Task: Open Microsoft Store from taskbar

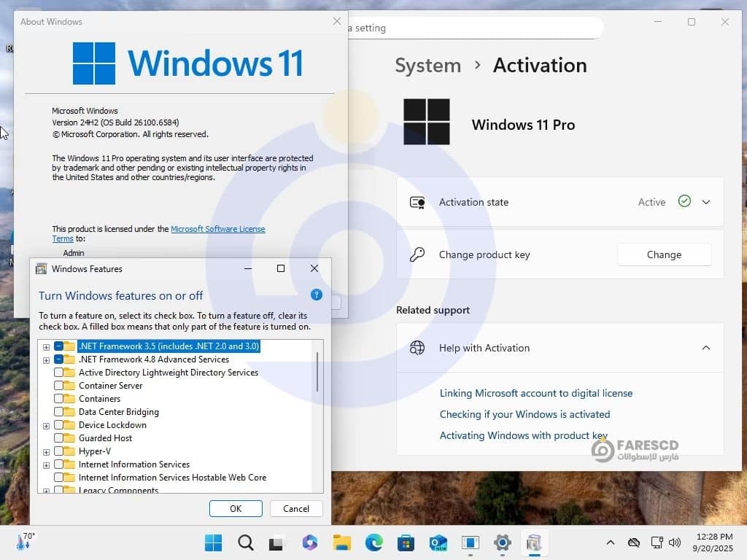Action: point(406,542)
